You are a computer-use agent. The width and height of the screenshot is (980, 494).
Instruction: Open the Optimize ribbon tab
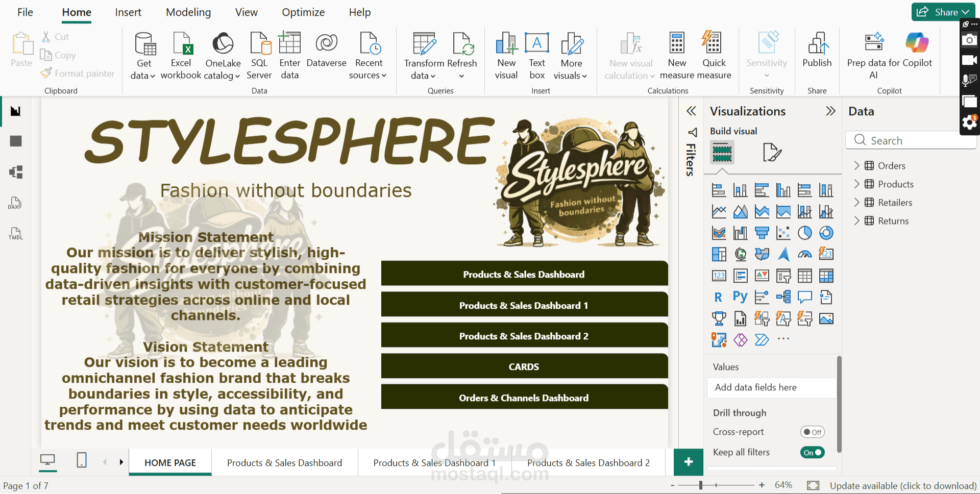point(303,12)
